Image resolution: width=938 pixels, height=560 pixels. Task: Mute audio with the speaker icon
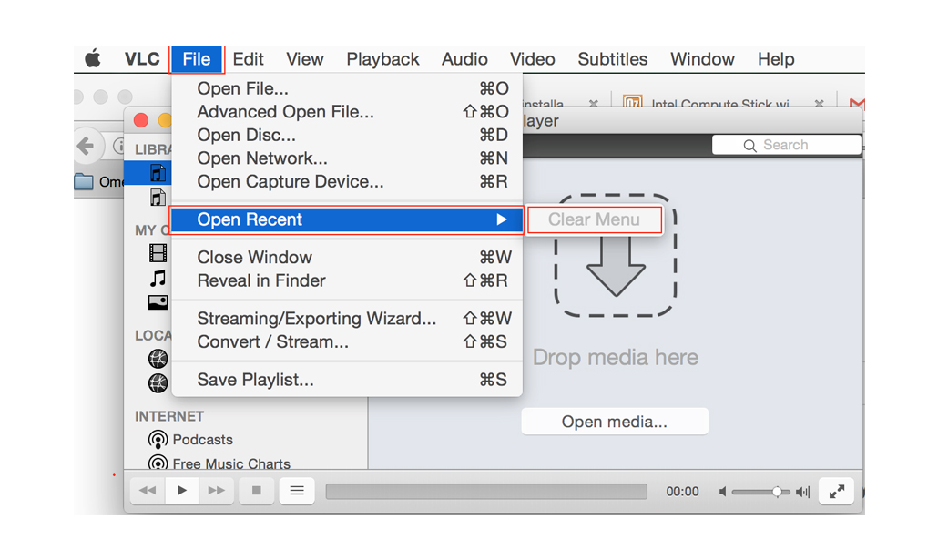[x=722, y=492]
